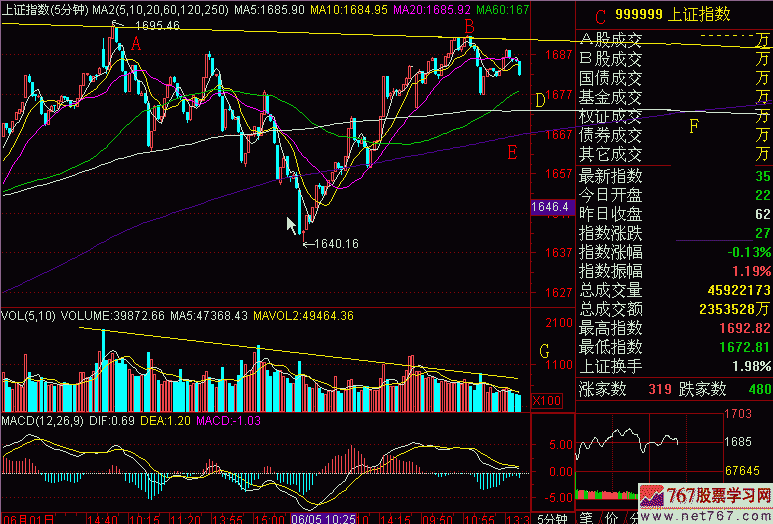
Task: Click the red letter A annotation marker
Action: 136,44
